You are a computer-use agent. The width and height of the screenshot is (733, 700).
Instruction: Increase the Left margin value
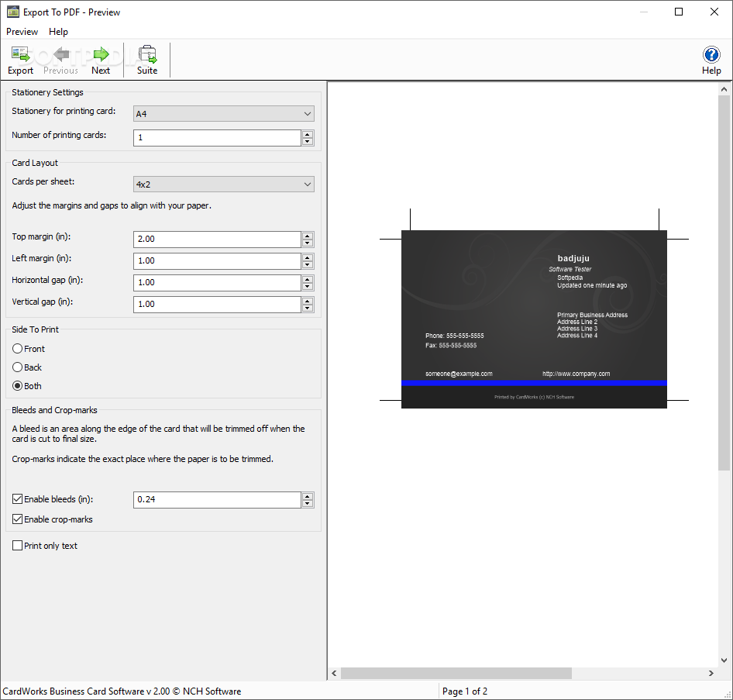tap(307, 257)
